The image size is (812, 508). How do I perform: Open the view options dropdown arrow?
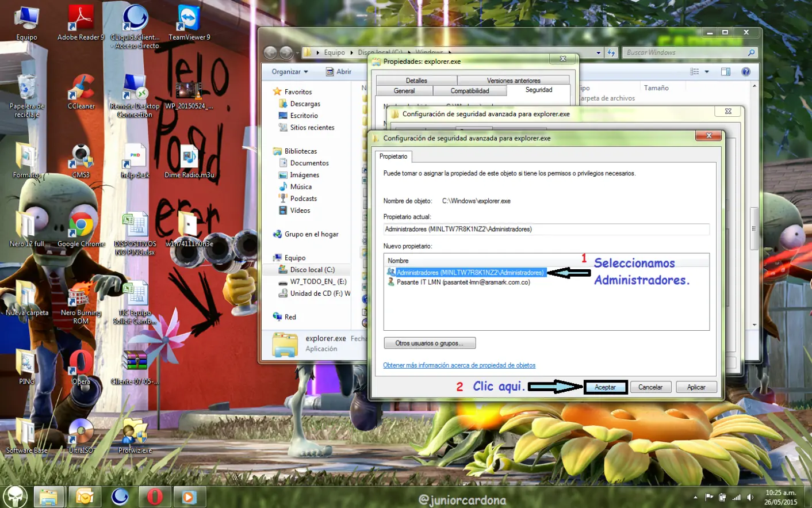pyautogui.click(x=707, y=72)
